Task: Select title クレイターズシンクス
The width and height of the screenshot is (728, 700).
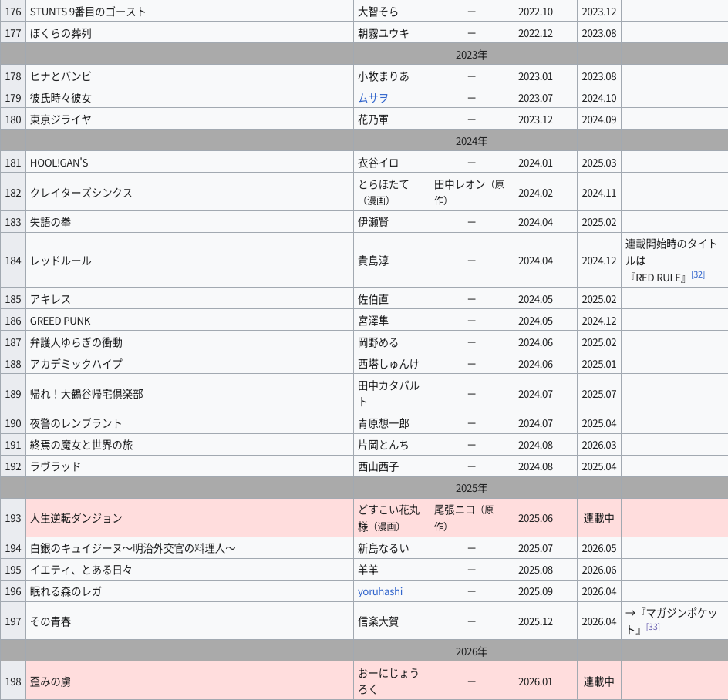Action: 81,193
